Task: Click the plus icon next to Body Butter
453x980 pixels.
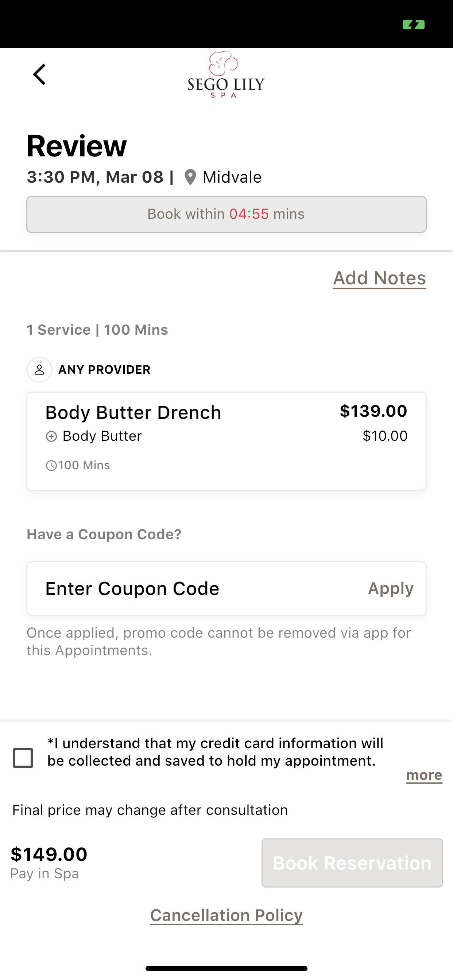Action: [x=51, y=436]
